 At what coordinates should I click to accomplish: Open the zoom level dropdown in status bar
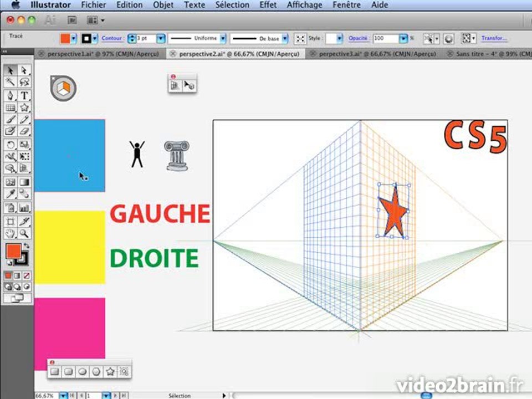[x=63, y=395]
